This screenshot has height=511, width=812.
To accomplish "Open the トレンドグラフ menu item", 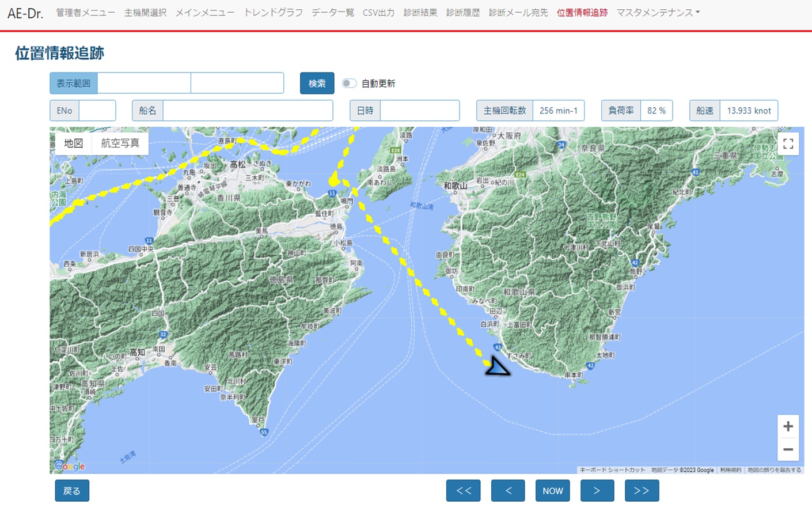I will (273, 13).
